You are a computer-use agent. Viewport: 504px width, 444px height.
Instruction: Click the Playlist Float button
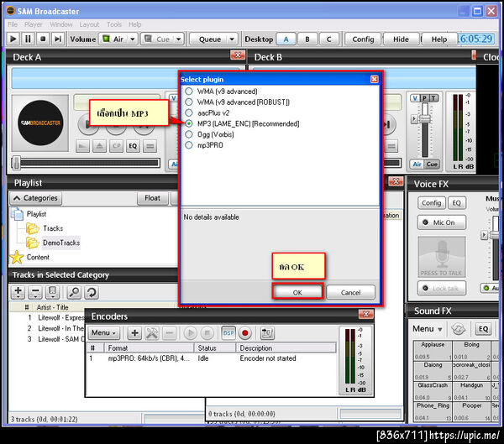coord(152,198)
